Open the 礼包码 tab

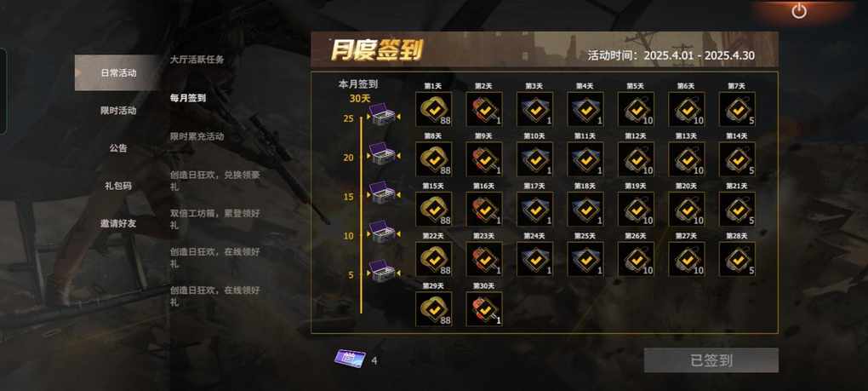pos(118,186)
